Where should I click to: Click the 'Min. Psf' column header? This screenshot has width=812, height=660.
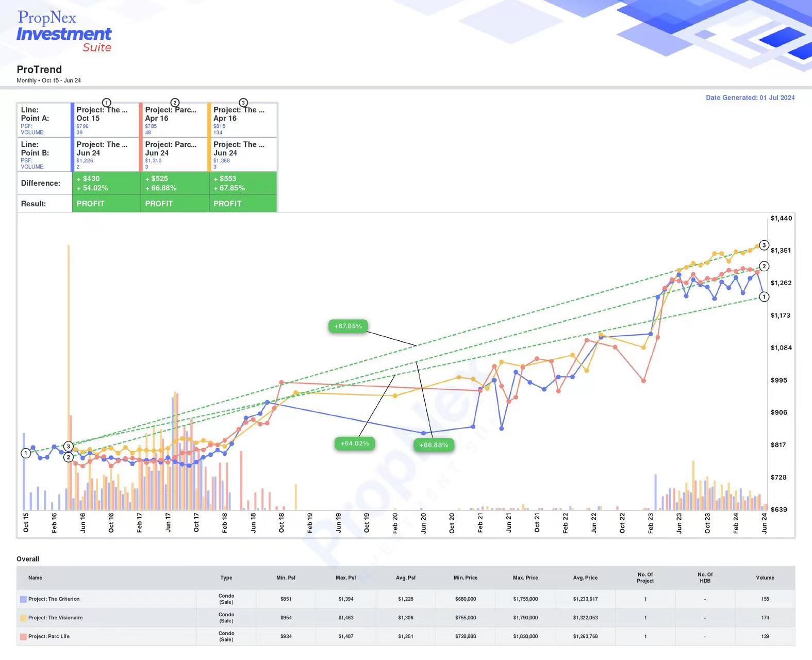(286, 577)
